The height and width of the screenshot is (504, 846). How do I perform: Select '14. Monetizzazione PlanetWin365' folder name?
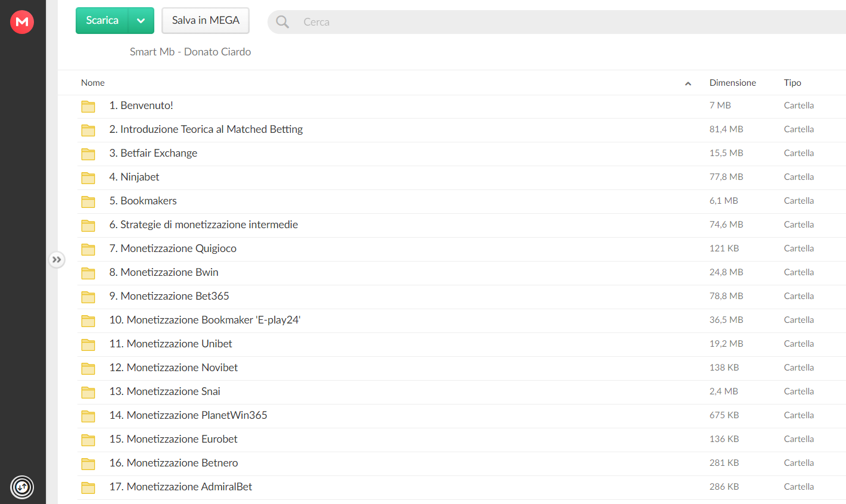click(188, 415)
